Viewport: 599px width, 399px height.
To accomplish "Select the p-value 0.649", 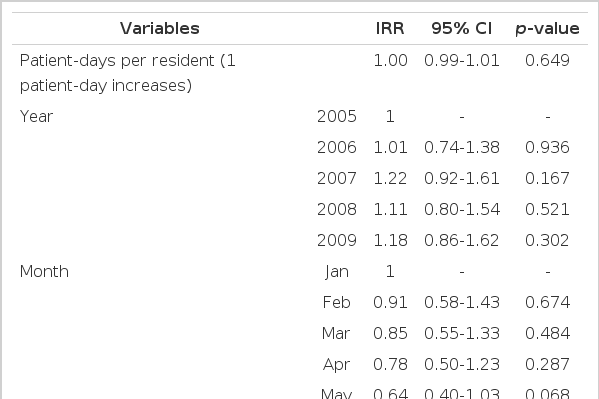I will tap(547, 60).
